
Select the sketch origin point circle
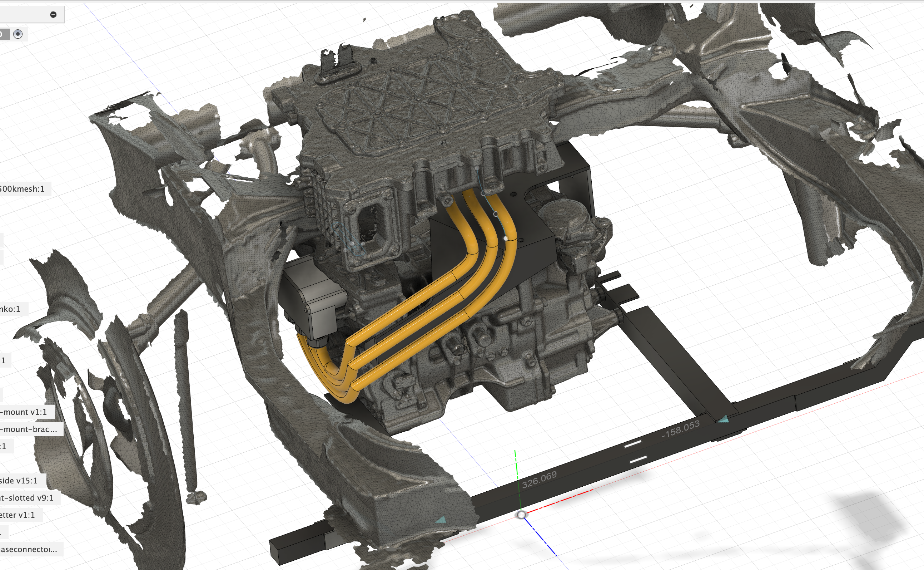pyautogui.click(x=521, y=515)
